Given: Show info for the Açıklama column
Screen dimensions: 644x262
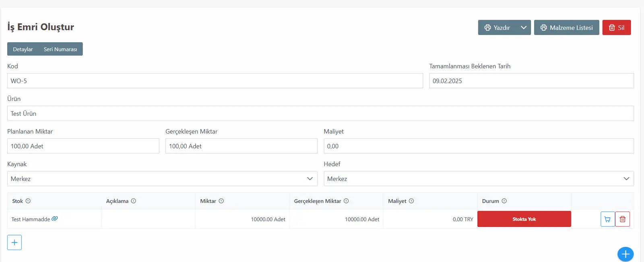Looking at the screenshot, I should pos(134,201).
